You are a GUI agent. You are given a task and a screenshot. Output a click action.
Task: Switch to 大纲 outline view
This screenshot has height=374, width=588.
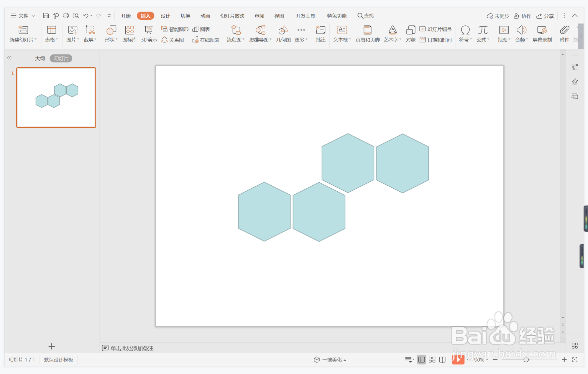coord(40,58)
